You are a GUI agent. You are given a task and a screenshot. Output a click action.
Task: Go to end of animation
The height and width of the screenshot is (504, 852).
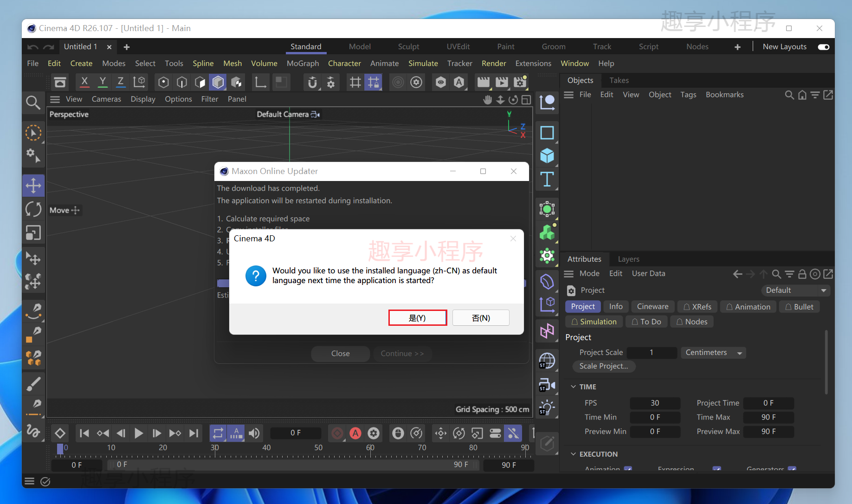[194, 433]
